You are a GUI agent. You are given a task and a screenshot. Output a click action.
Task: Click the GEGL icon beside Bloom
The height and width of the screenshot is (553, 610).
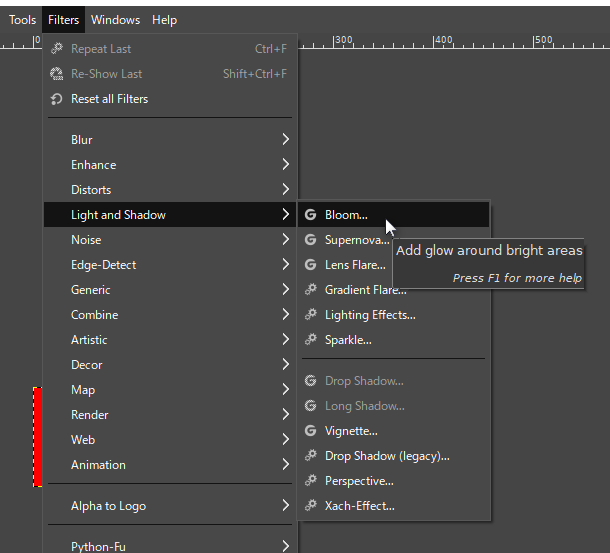[x=311, y=215]
